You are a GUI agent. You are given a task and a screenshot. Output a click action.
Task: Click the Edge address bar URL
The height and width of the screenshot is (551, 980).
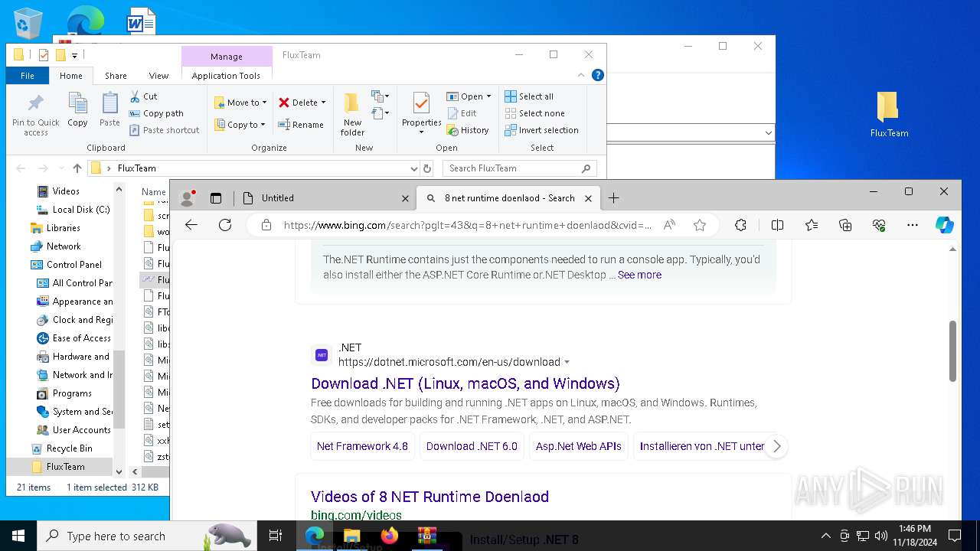467,225
